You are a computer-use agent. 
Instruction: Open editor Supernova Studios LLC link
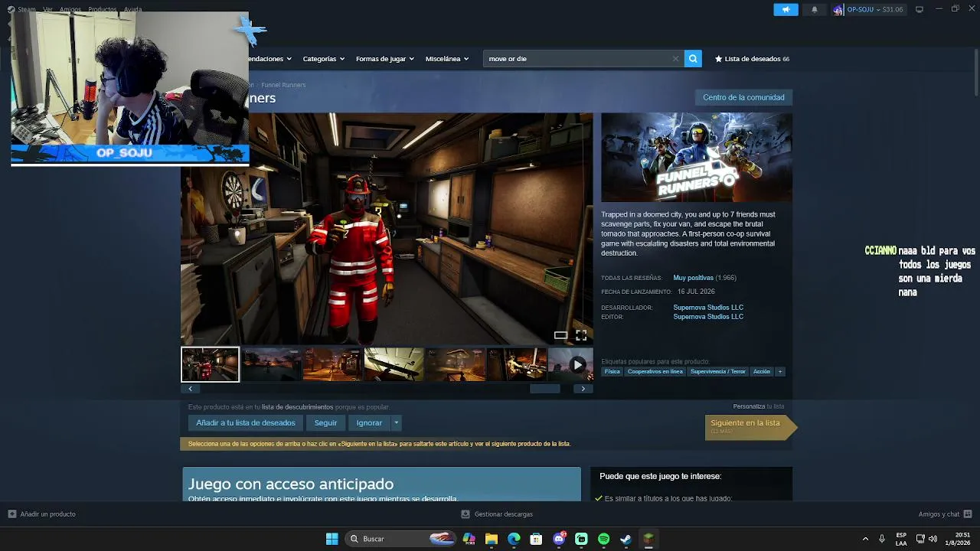pos(708,317)
